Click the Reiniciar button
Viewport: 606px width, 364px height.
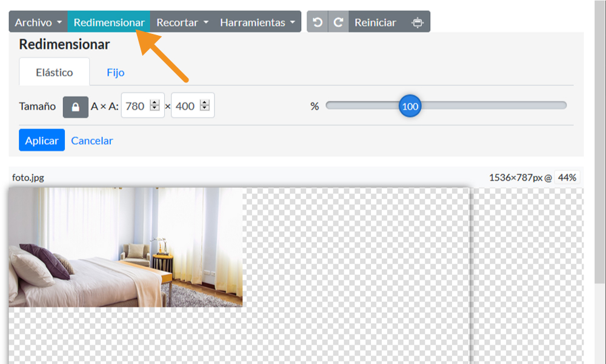click(375, 22)
